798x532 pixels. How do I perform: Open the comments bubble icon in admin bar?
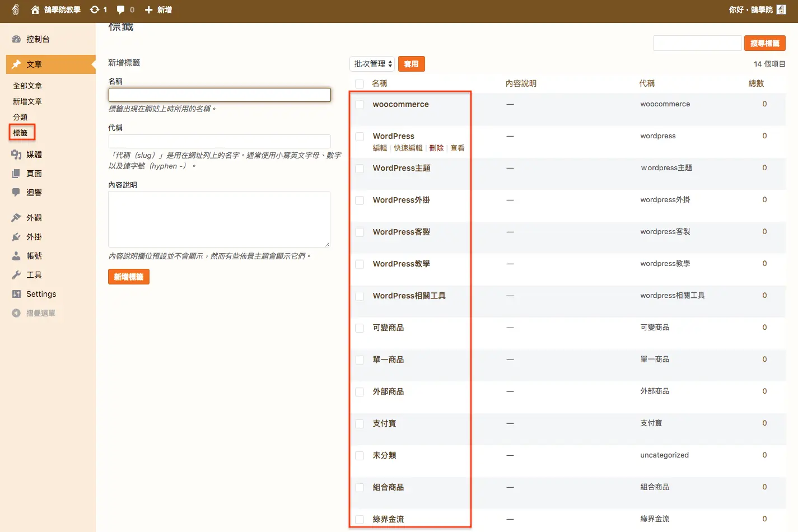point(120,10)
